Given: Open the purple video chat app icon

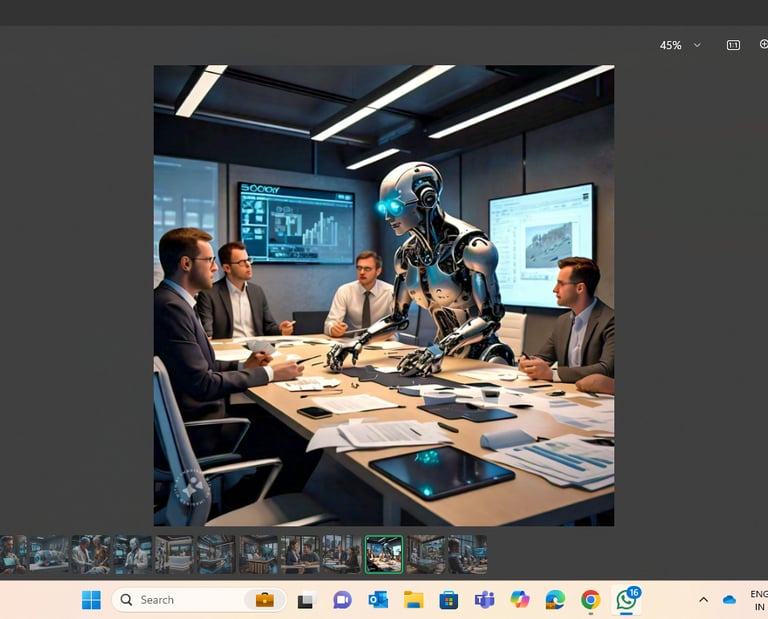Looking at the screenshot, I should point(342,600).
